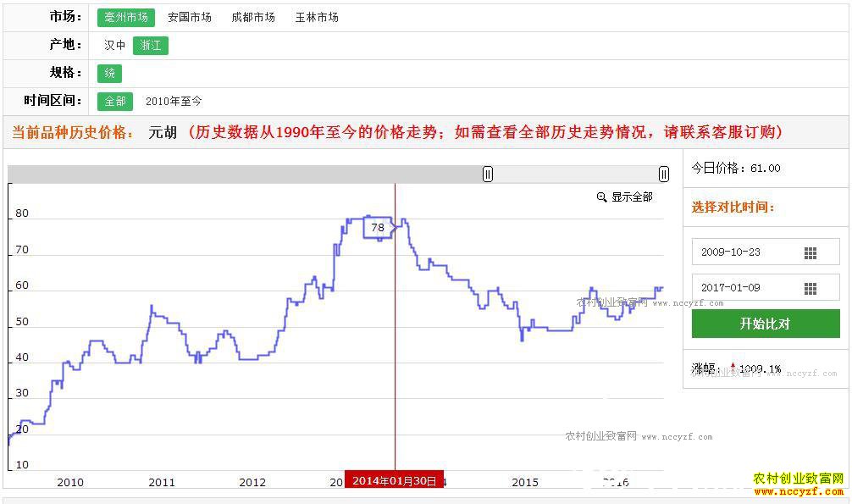The width and height of the screenshot is (852, 504).
Task: Choose 玉林市场 market option
Action: pyautogui.click(x=317, y=18)
